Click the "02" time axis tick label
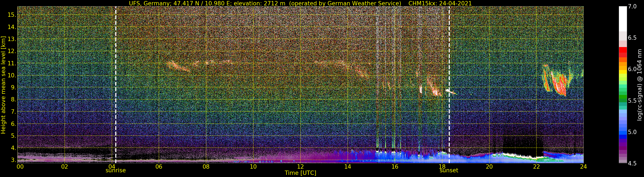This screenshot has width=644, height=177. [x=65, y=166]
